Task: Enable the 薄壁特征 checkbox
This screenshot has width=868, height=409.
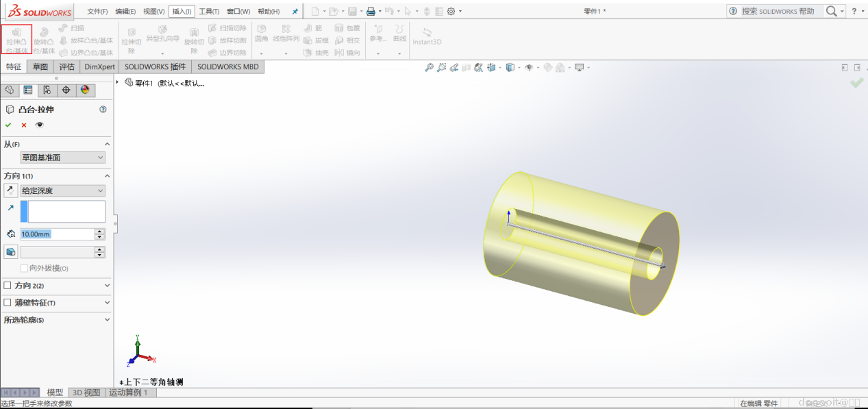Action: [8, 303]
